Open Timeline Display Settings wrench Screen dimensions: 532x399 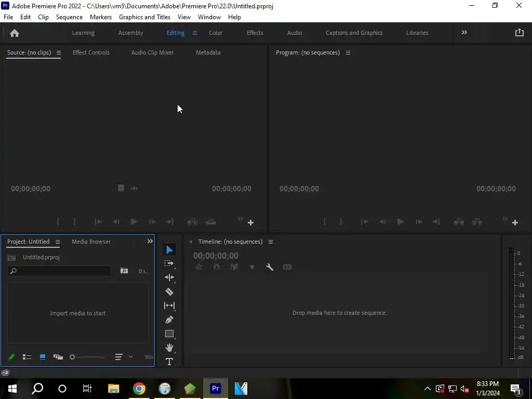[x=270, y=267]
